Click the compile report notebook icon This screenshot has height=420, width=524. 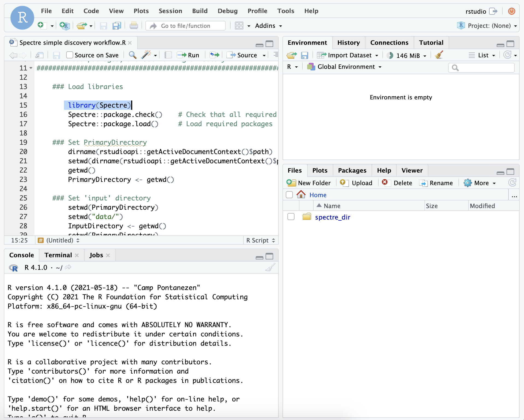pyautogui.click(x=168, y=55)
